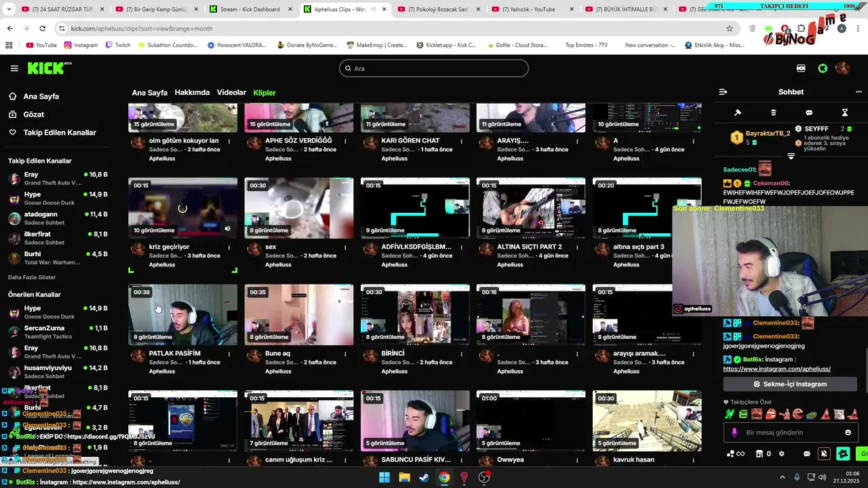The width and height of the screenshot is (868, 488).
Task: Click the teal star badge button
Action: (x=843, y=453)
